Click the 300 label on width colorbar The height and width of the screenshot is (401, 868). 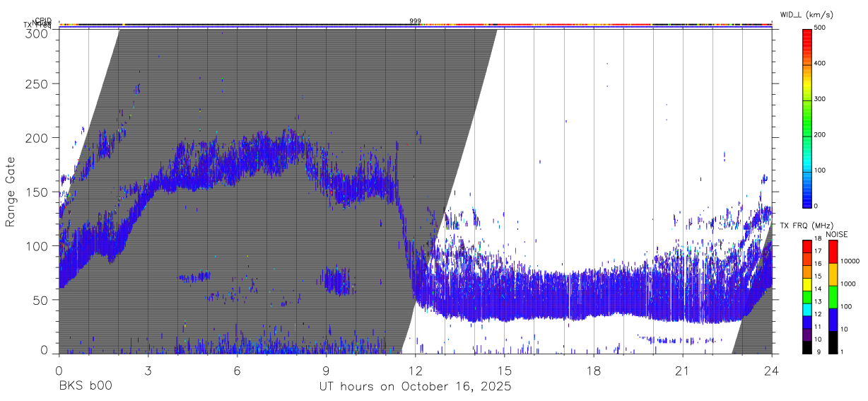click(x=820, y=99)
